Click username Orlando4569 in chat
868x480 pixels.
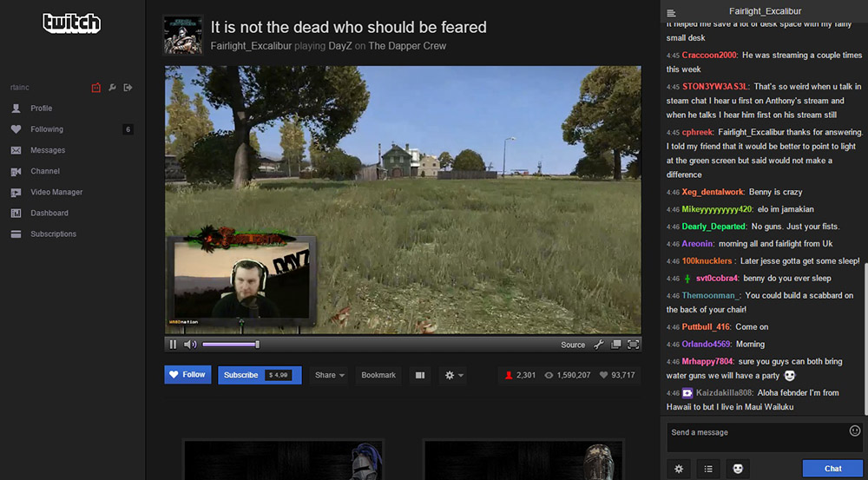click(x=707, y=344)
